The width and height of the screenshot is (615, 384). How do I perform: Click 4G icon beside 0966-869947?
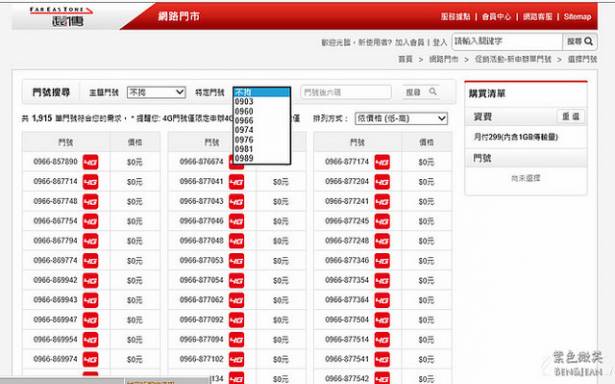(x=90, y=320)
